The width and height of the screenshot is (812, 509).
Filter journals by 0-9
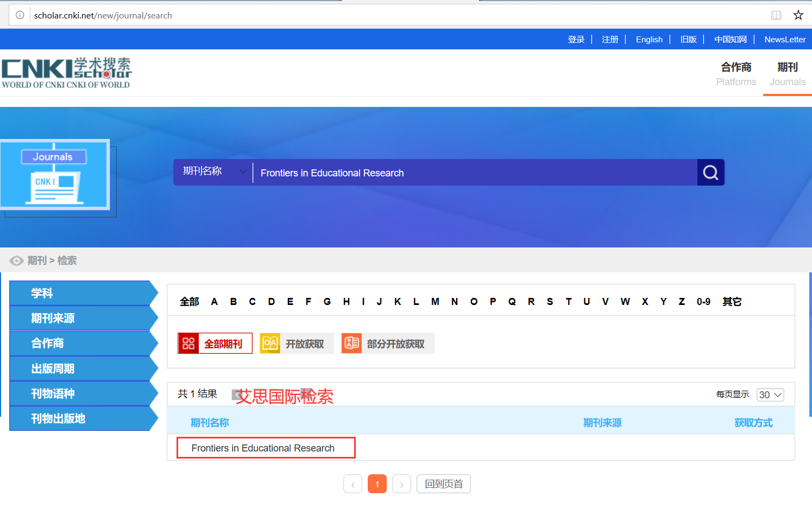(703, 302)
